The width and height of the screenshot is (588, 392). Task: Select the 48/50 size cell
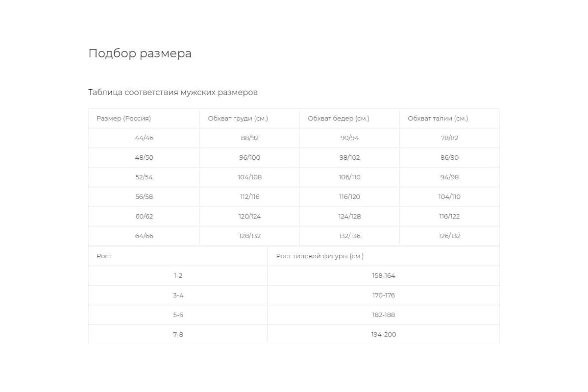coord(144,158)
